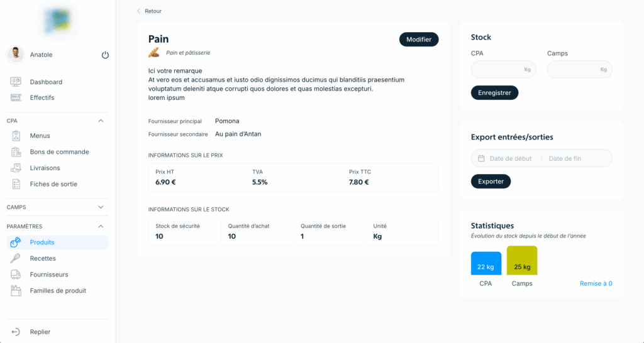Click the Livraisons delivery icon

[x=17, y=168]
